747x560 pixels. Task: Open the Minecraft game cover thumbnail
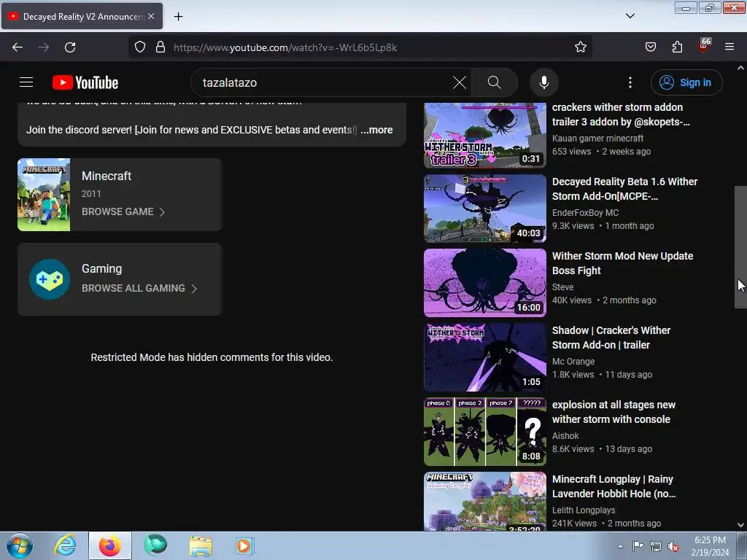pyautogui.click(x=44, y=195)
